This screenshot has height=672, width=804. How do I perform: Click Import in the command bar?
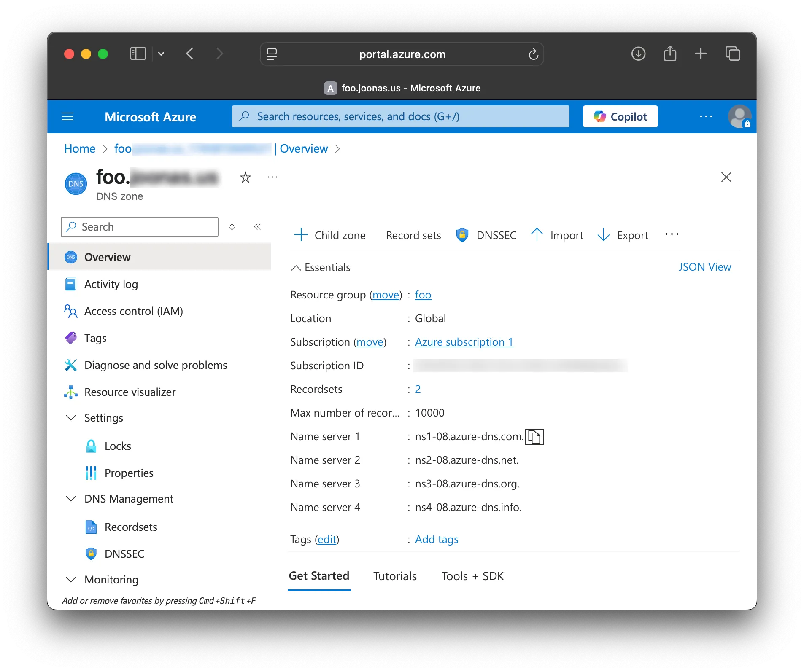[557, 235]
